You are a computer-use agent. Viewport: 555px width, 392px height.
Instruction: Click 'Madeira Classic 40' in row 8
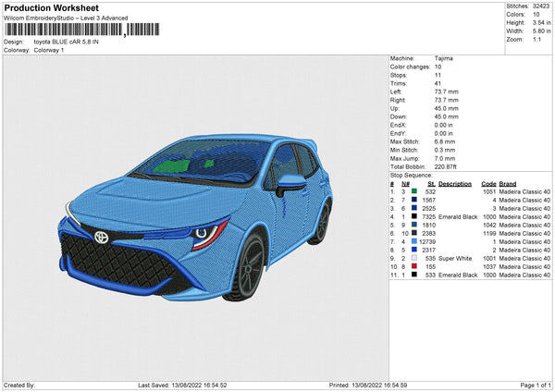[x=524, y=250]
